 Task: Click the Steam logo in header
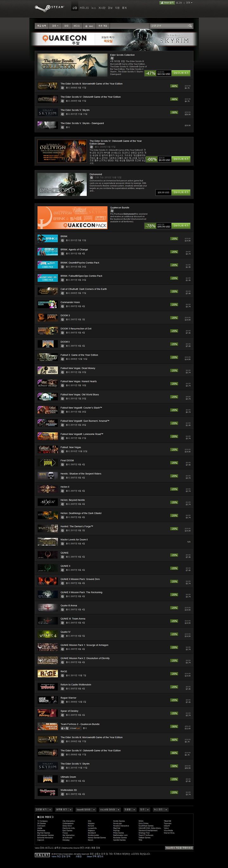click(49, 7)
